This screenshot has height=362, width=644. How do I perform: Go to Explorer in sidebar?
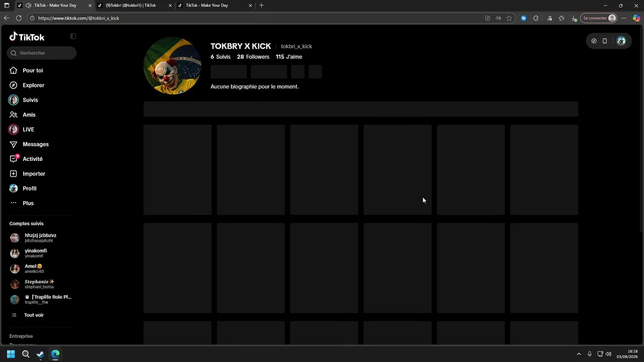click(x=33, y=85)
